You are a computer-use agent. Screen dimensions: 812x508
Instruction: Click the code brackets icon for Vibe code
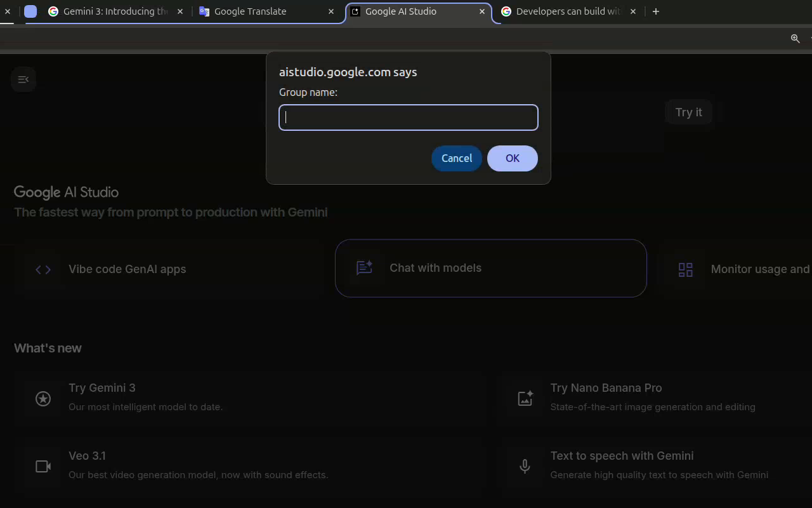[x=43, y=269]
